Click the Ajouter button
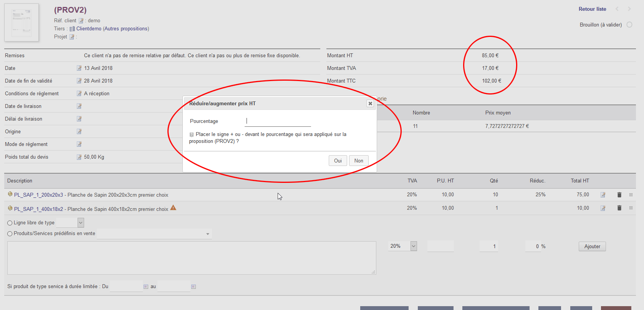This screenshot has width=644, height=310. click(592, 247)
